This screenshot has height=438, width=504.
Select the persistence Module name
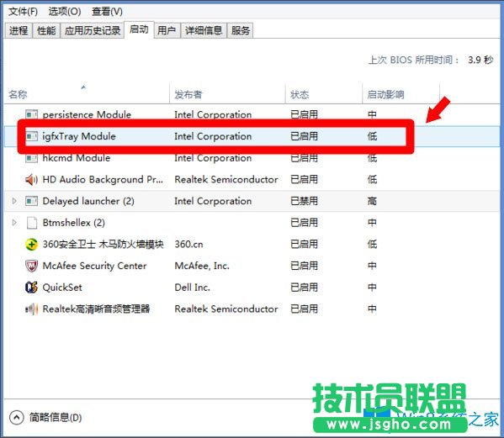[87, 114]
